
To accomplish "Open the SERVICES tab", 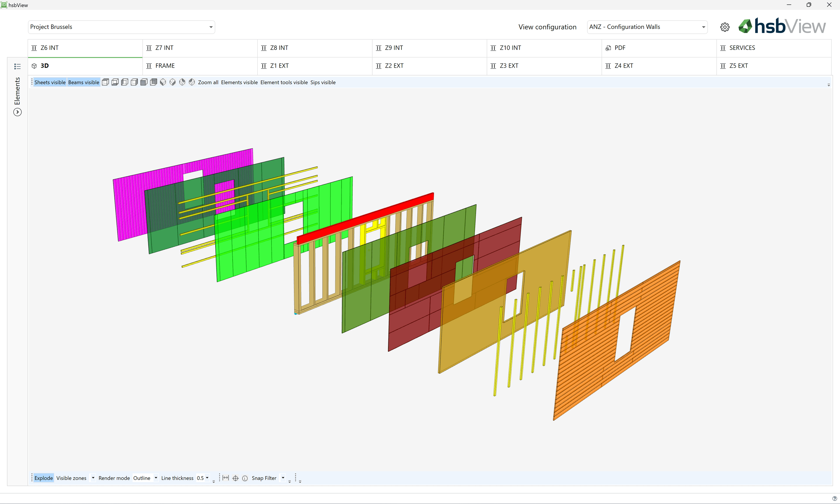I will [x=774, y=48].
